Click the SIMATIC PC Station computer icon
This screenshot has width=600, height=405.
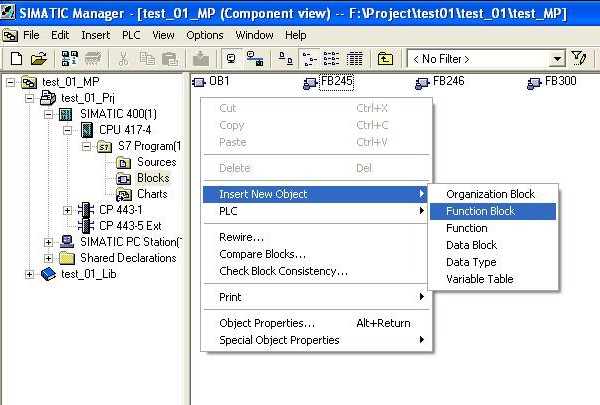click(67, 242)
